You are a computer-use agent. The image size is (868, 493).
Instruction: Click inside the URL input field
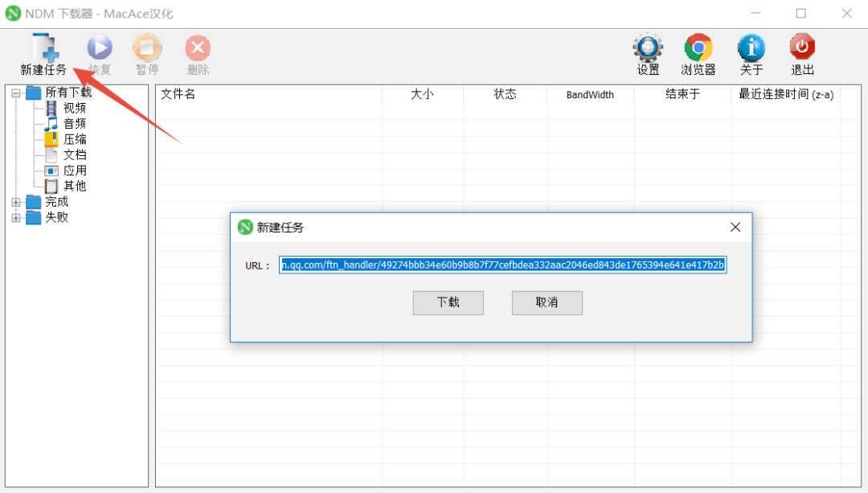click(x=502, y=265)
